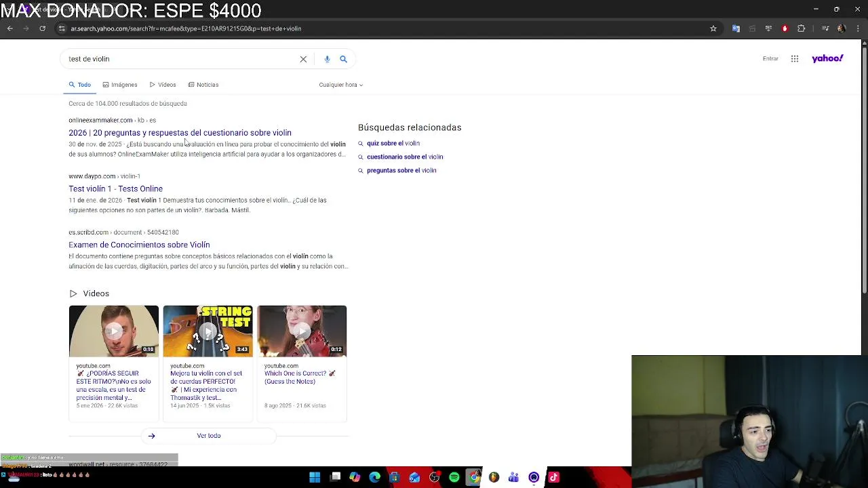Click the Chrome icon in the taskbar
868x488 pixels.
point(474,477)
